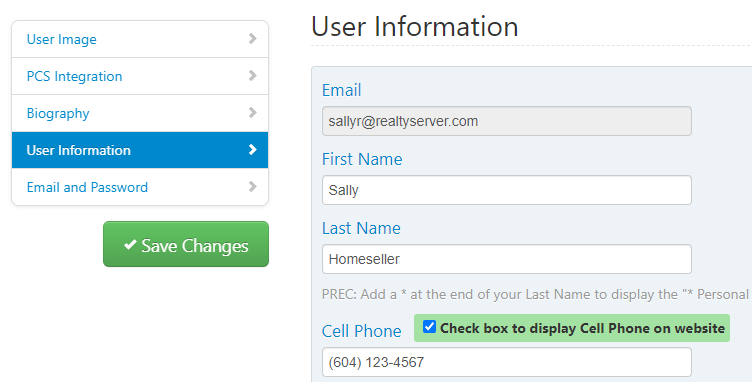Viewport: 752px width, 382px height.
Task: Click the checkmark icon on Save Changes
Action: 130,245
